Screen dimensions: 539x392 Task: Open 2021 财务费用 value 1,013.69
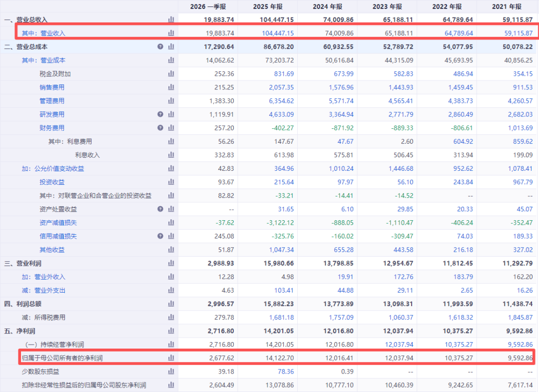point(521,128)
